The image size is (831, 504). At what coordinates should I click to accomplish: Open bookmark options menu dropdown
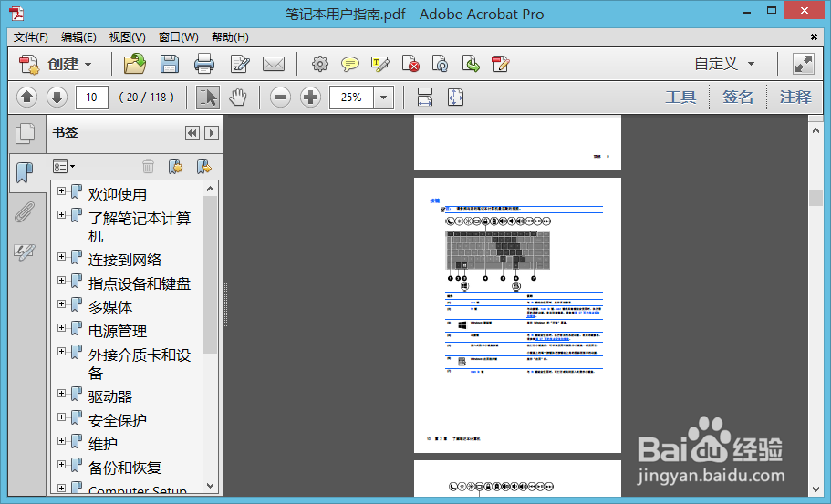pos(64,167)
